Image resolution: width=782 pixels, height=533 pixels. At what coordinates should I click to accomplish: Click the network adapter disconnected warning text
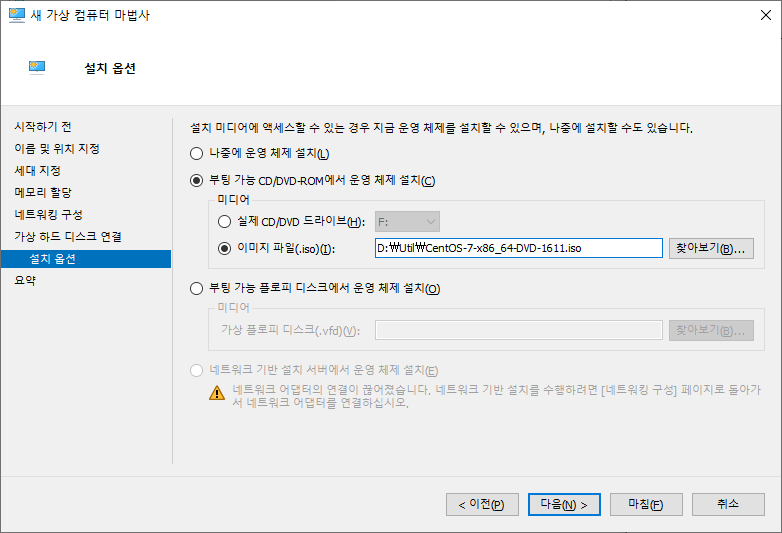(496, 396)
